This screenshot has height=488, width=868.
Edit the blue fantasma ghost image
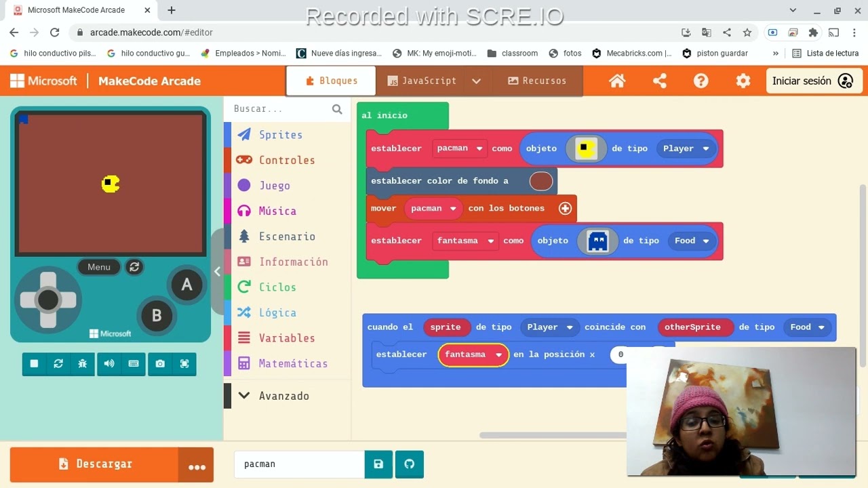click(597, 241)
